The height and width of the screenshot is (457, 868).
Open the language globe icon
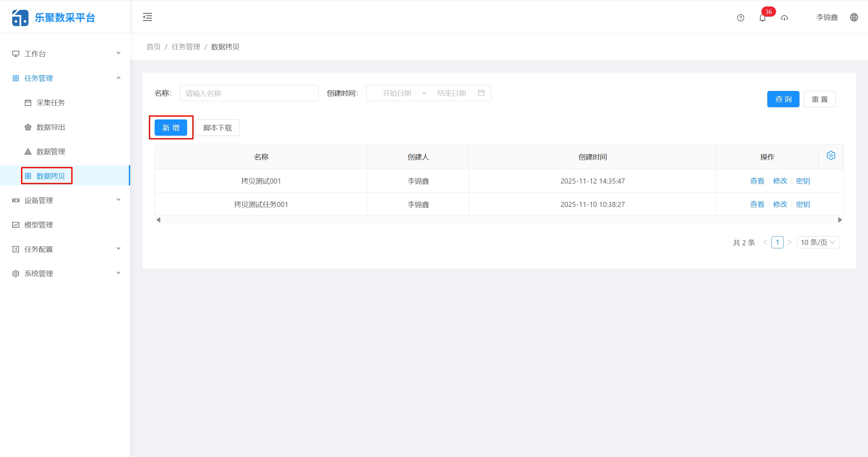coord(854,17)
